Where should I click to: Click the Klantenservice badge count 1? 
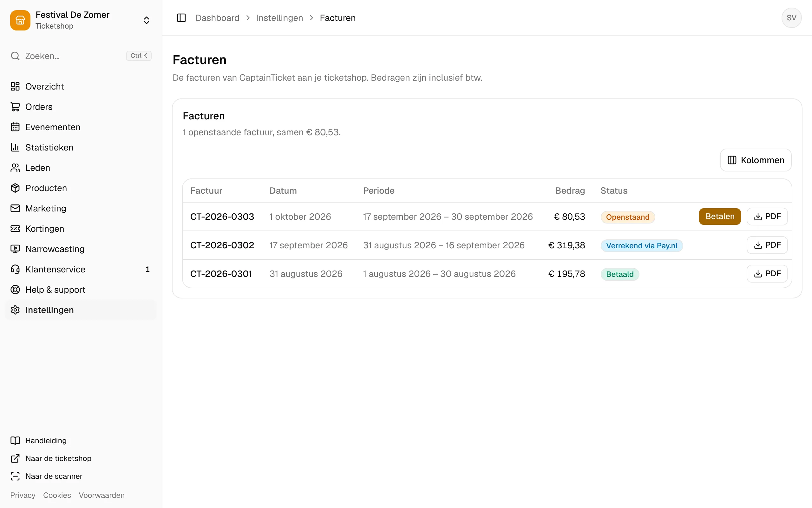(147, 270)
